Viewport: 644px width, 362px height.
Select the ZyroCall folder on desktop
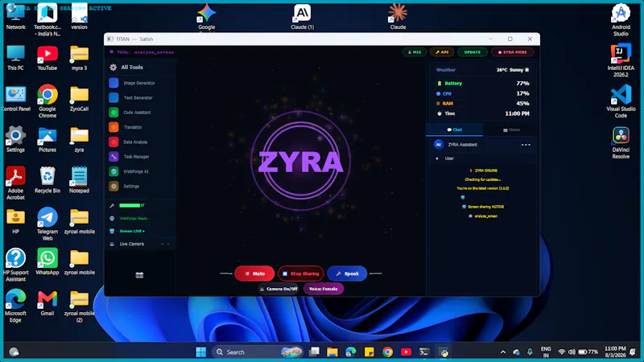coord(79,98)
